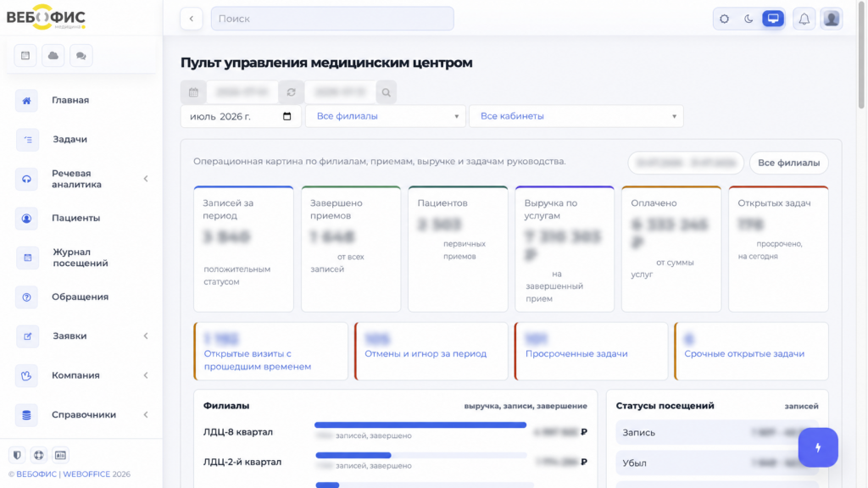The width and height of the screenshot is (868, 488).
Task: Expand the Компания submenu chevron
Action: [146, 375]
